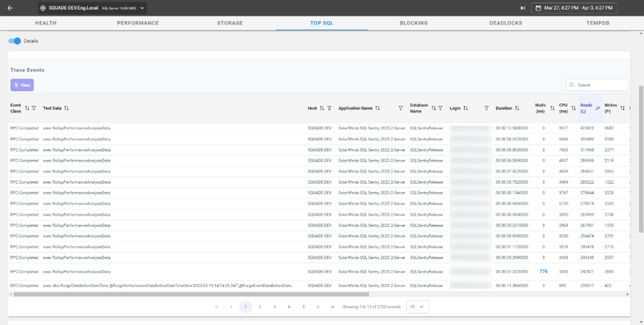Click CPU value 9577
The image size is (644, 325).
(x=563, y=128)
